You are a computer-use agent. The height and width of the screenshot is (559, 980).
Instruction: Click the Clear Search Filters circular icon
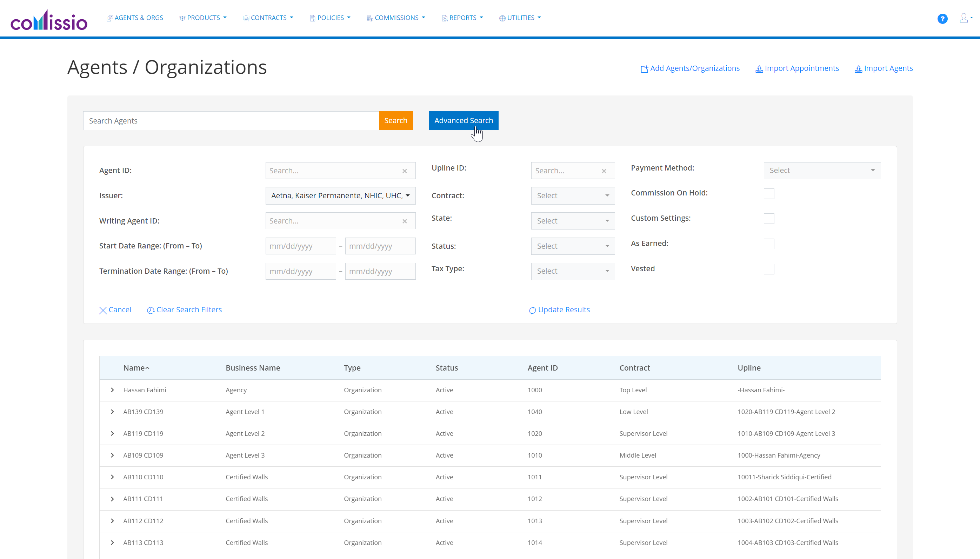(x=151, y=310)
